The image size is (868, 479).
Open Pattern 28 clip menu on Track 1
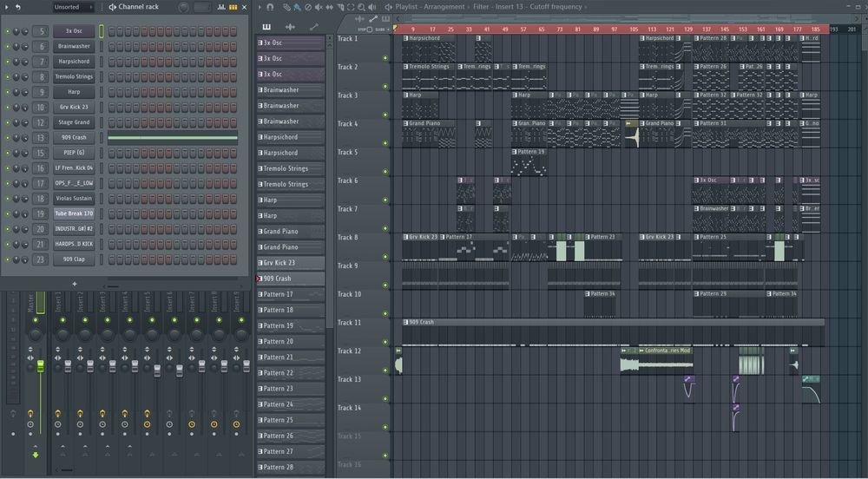(x=696, y=38)
